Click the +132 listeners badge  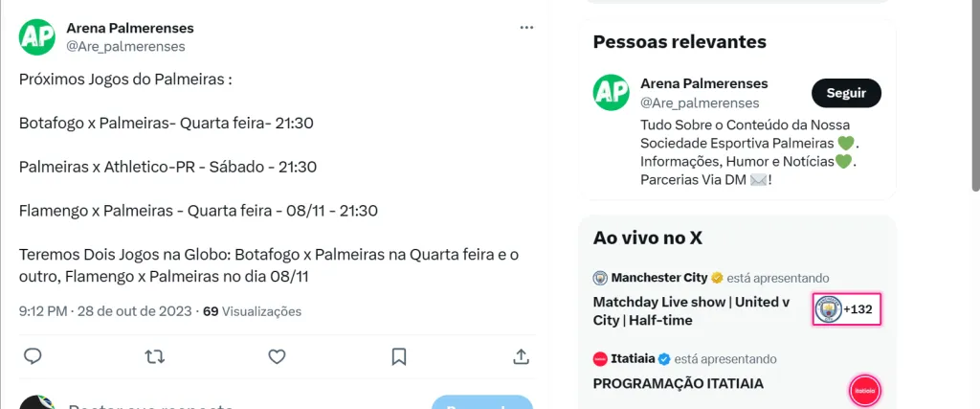tap(847, 309)
